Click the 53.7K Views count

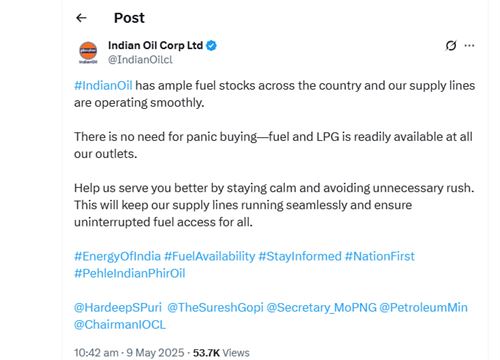[x=221, y=353]
